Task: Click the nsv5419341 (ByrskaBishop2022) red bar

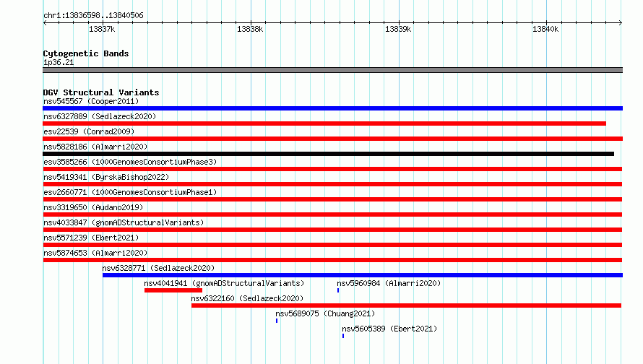Action: tap(332, 184)
